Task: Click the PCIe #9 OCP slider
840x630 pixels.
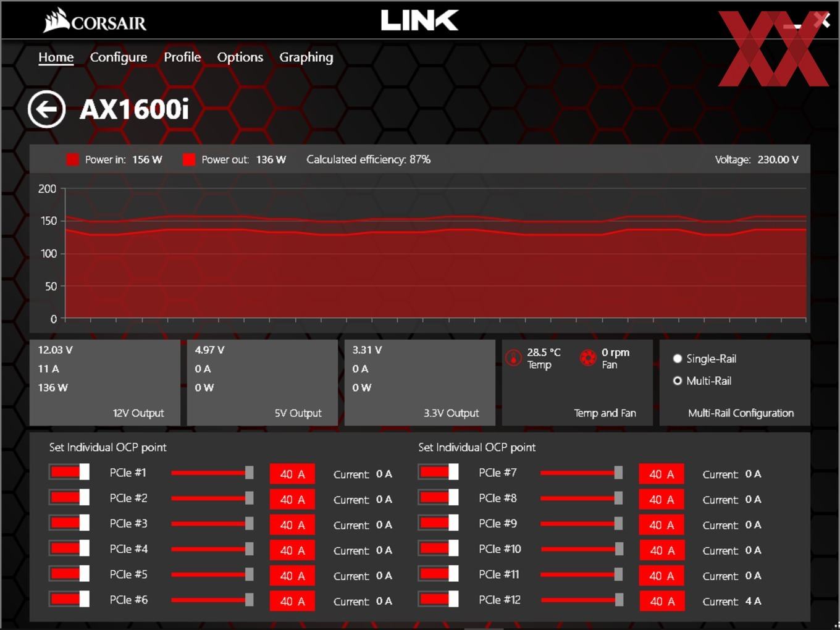Action: coord(582,524)
